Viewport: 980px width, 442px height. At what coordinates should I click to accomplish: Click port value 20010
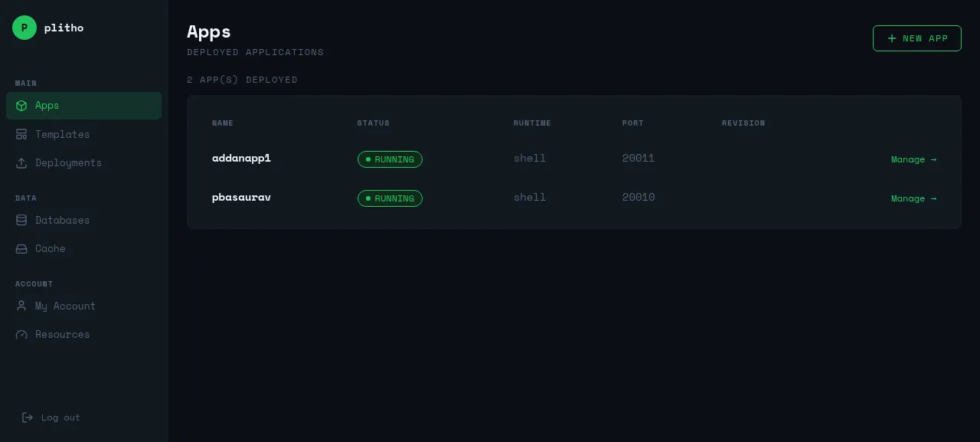click(x=639, y=197)
